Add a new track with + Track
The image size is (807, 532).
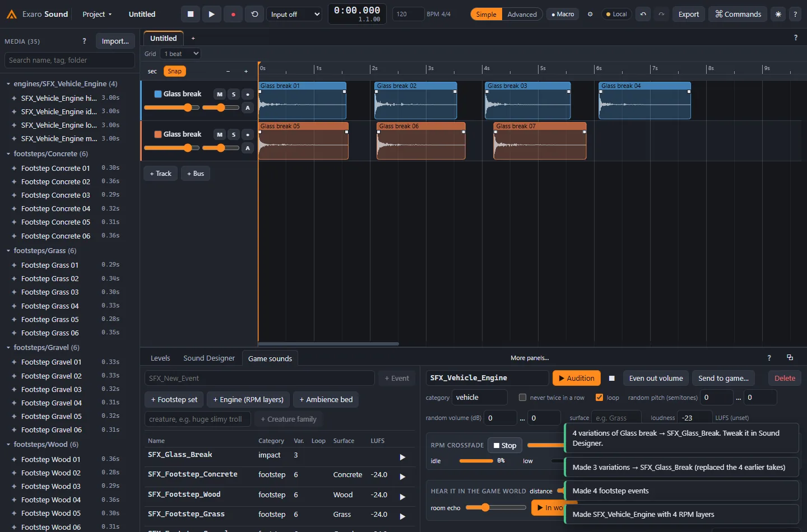pos(161,174)
